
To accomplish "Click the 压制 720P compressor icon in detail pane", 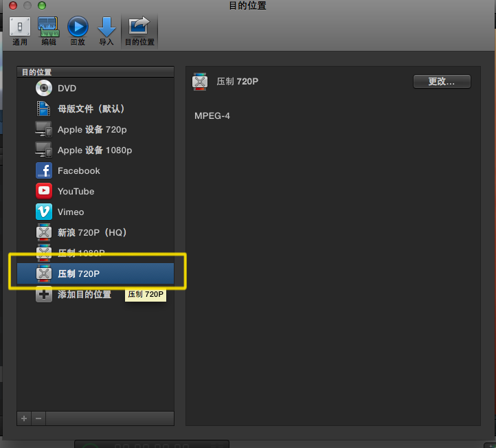I will 200,82.
